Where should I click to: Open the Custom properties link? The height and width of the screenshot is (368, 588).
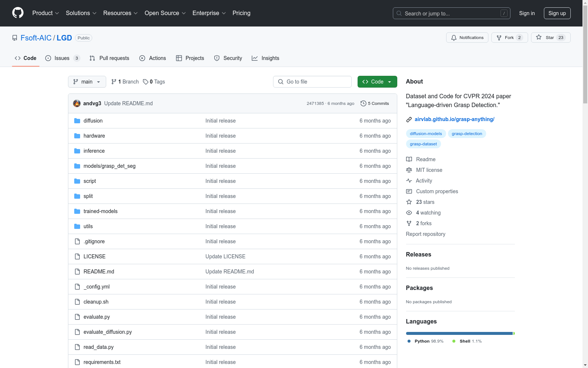point(437,191)
